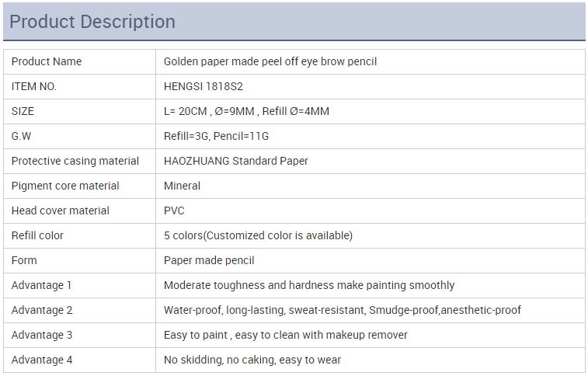Click the Paper made pencil form value
588x376 pixels.
coord(209,260)
